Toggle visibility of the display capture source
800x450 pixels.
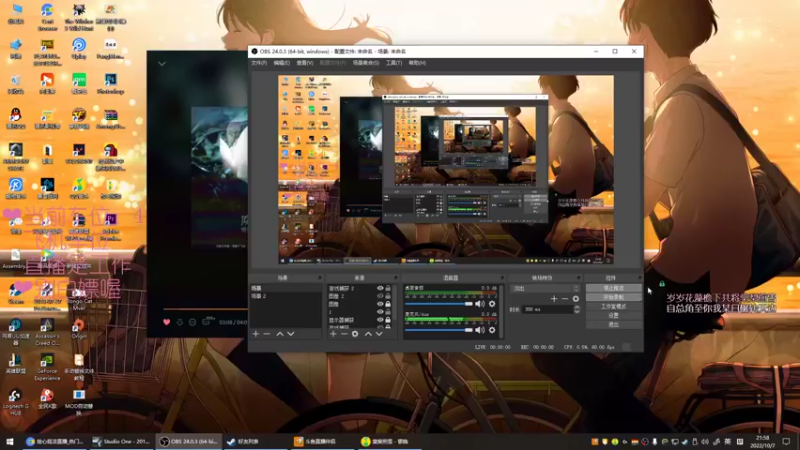(x=380, y=320)
